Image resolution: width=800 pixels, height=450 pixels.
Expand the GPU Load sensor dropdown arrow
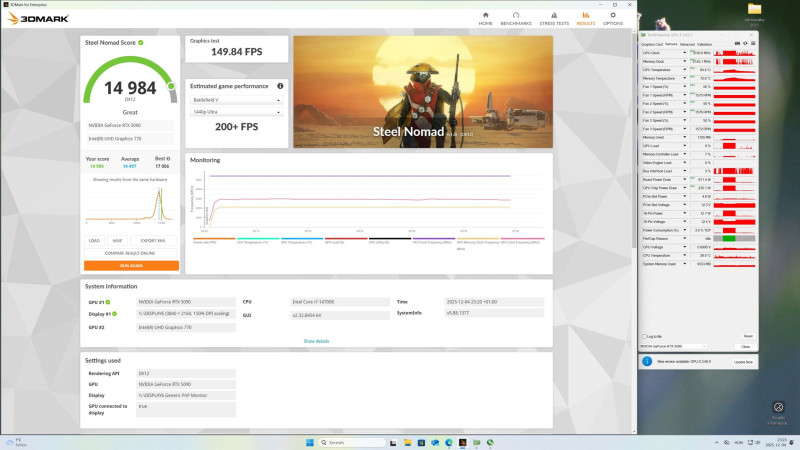pos(685,146)
